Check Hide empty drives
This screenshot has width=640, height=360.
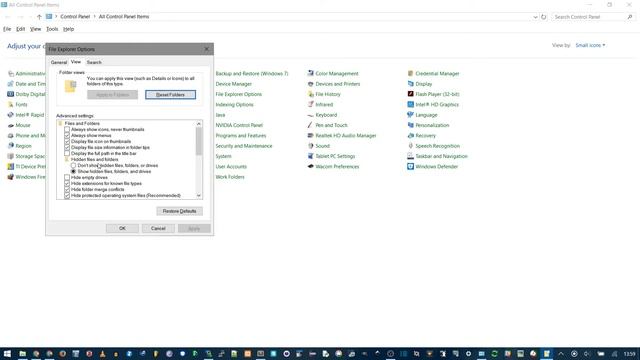[x=67, y=178]
